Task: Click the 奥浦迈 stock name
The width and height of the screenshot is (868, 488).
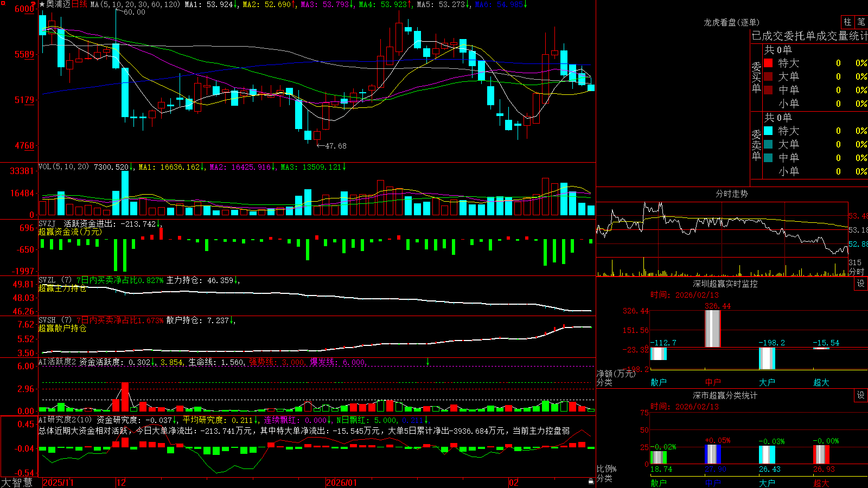Action: pos(59,4)
